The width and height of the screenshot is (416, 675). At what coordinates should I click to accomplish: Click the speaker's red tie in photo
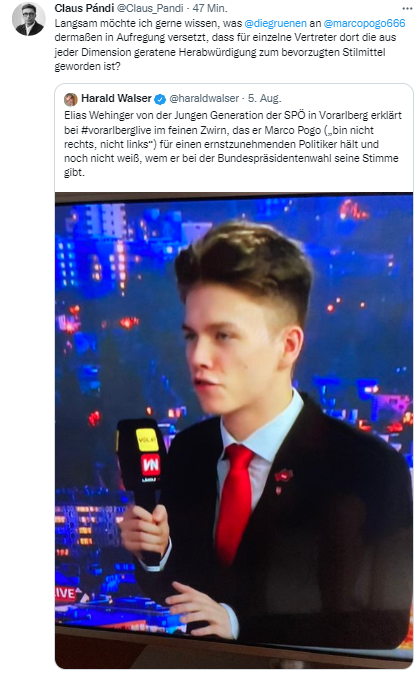[236, 502]
